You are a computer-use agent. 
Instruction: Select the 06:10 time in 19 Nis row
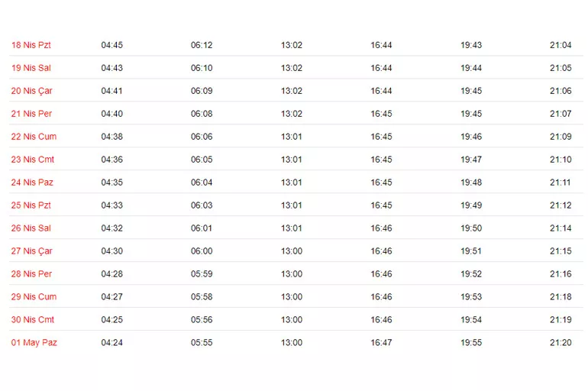tap(202, 68)
